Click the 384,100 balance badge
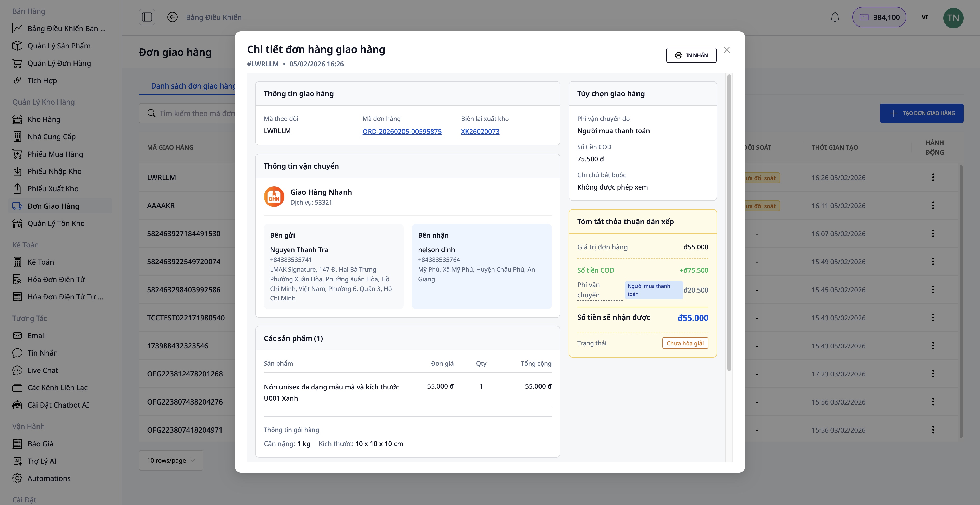980x505 pixels. (879, 18)
